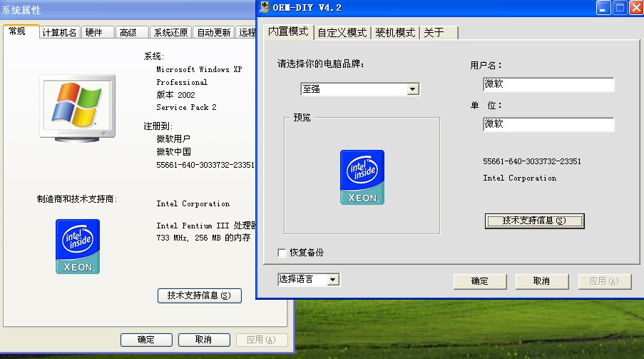Click 应用 button in OEM-DIY window
Screen dimensions: 644x359
coord(605,281)
